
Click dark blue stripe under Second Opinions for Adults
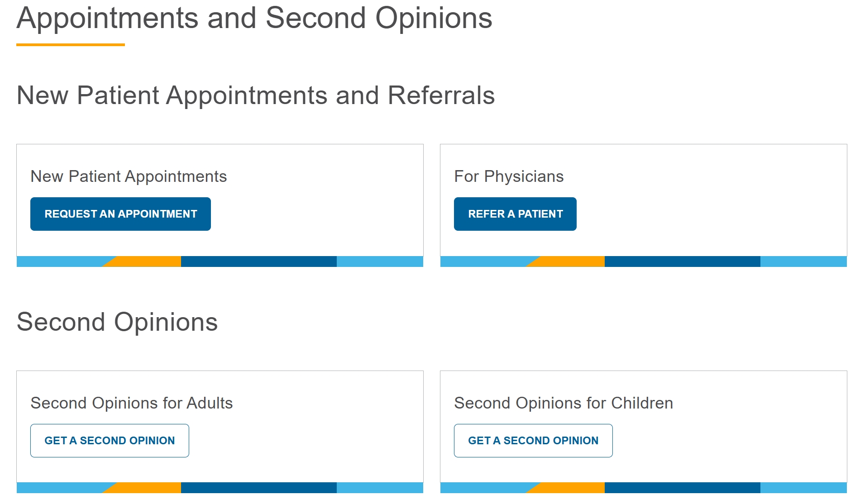tap(258, 488)
